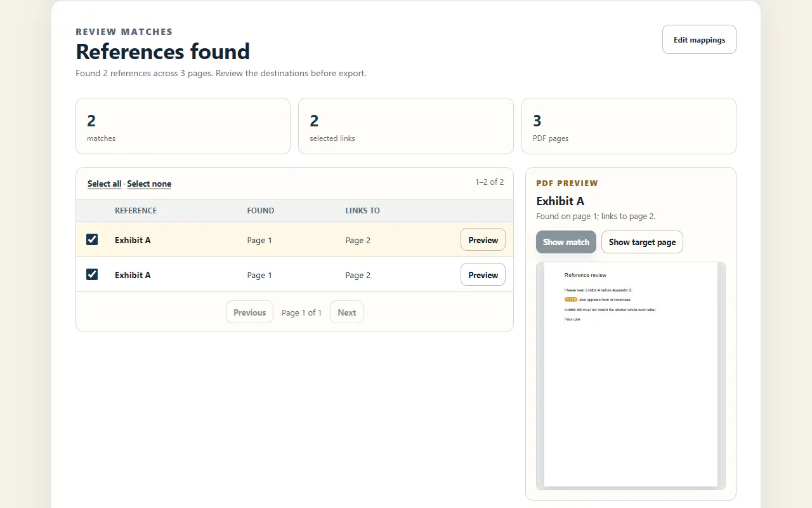Screen dimensions: 812x508
Task: Click the Select none link
Action: tap(149, 184)
